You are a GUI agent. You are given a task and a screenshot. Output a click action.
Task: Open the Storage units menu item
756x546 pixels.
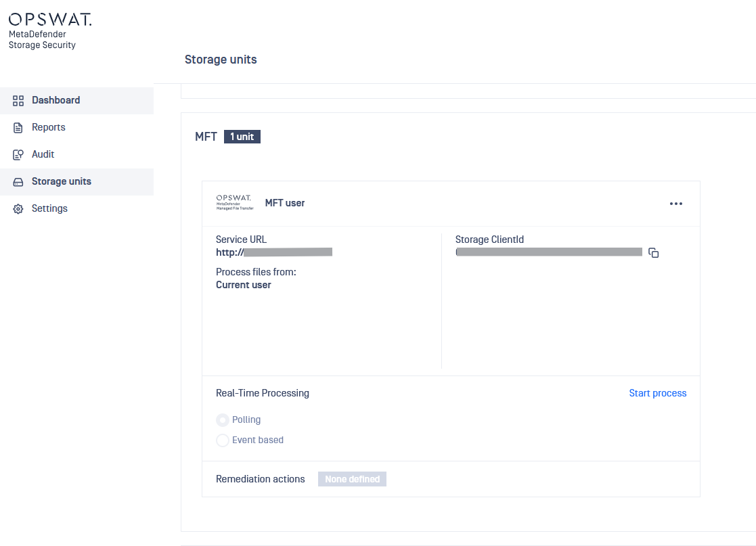76,182
